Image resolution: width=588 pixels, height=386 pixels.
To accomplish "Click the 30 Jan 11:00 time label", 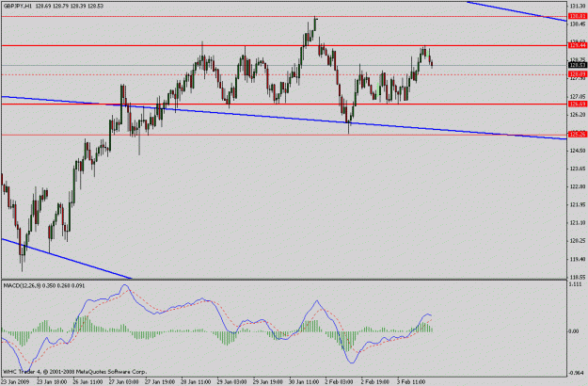I will [304, 382].
